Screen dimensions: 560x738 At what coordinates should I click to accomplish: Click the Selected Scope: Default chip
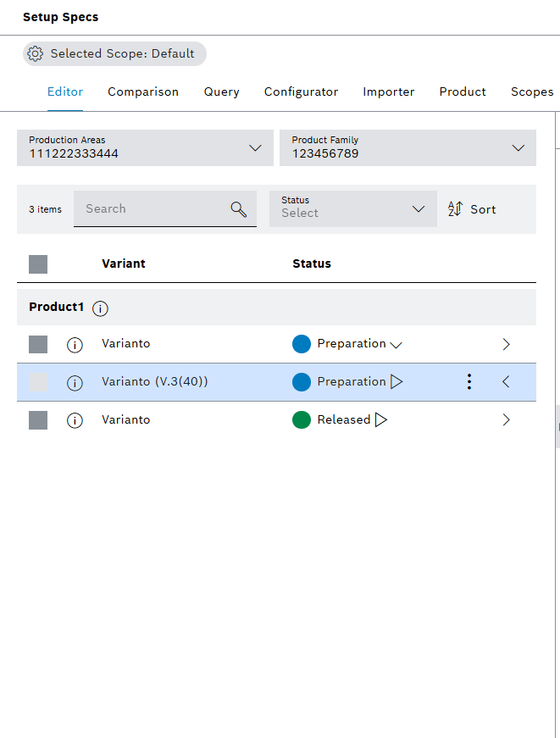point(114,53)
